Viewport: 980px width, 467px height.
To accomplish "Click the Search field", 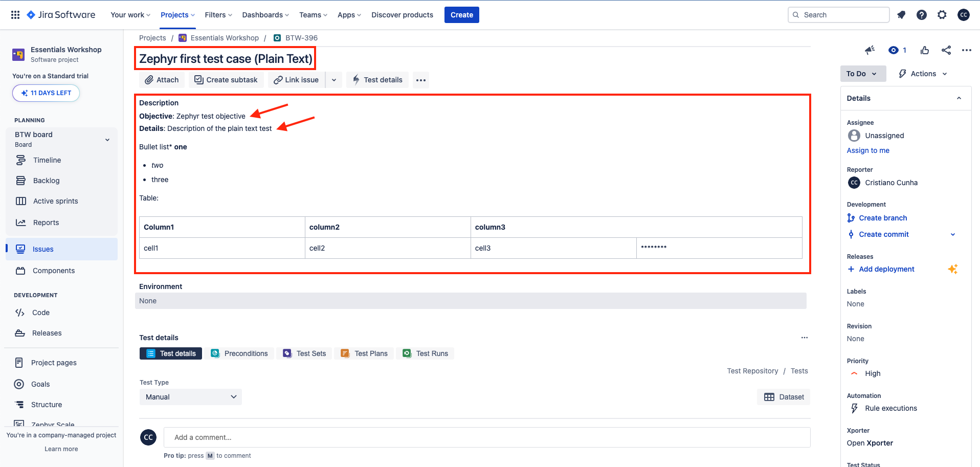I will (838, 15).
